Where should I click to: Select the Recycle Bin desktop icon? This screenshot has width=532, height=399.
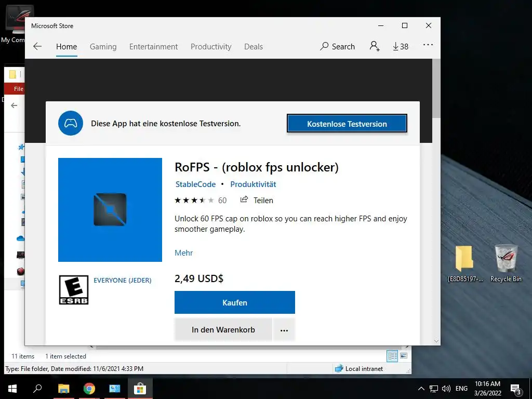506,263
